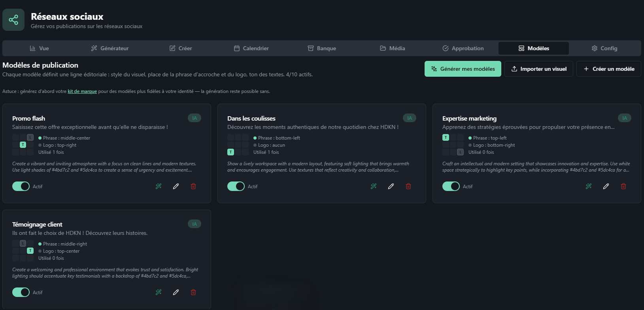Click the Créer un modèle button
This screenshot has height=310, width=644.
(609, 69)
